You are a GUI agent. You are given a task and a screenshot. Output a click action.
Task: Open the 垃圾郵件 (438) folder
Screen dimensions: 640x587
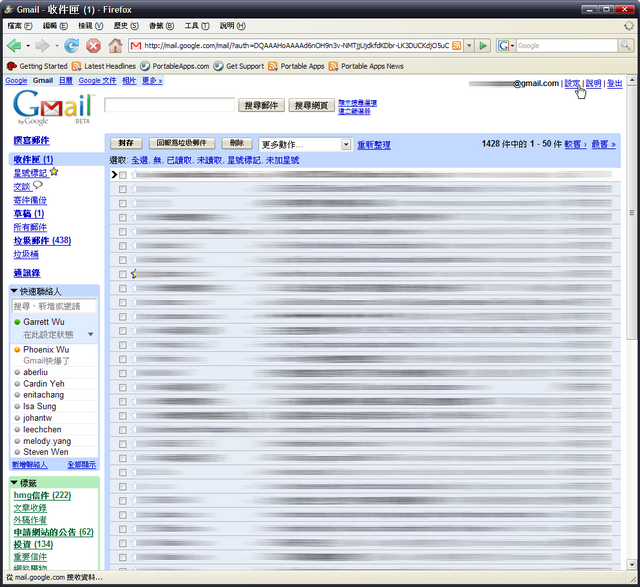click(42, 240)
